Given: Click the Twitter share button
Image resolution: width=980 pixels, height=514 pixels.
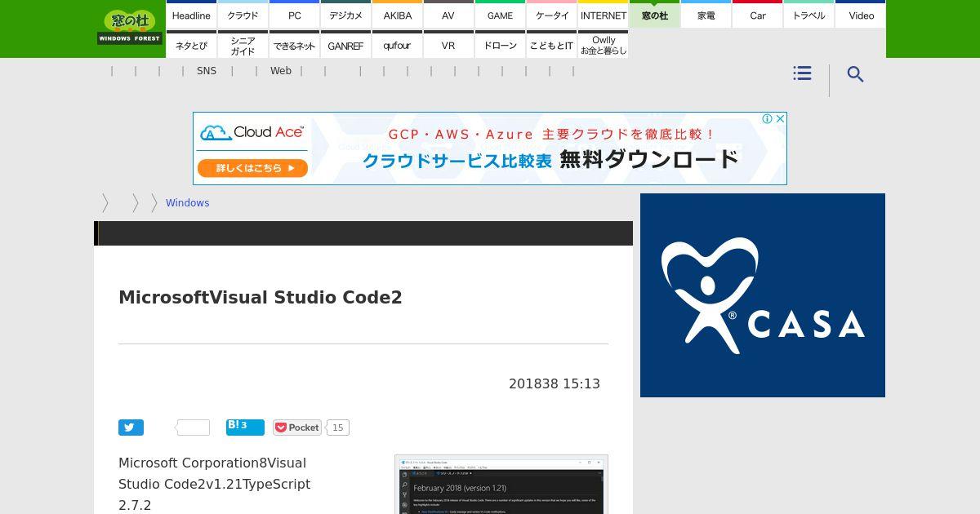Looking at the screenshot, I should pos(131,428).
